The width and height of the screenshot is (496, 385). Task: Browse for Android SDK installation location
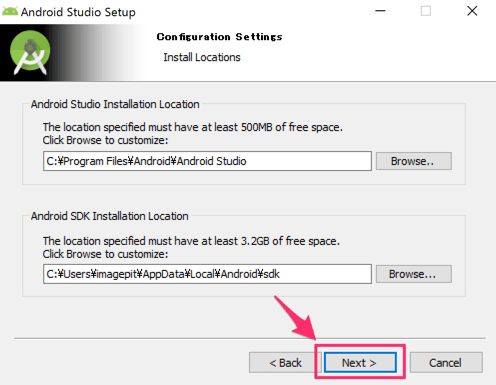point(414,274)
